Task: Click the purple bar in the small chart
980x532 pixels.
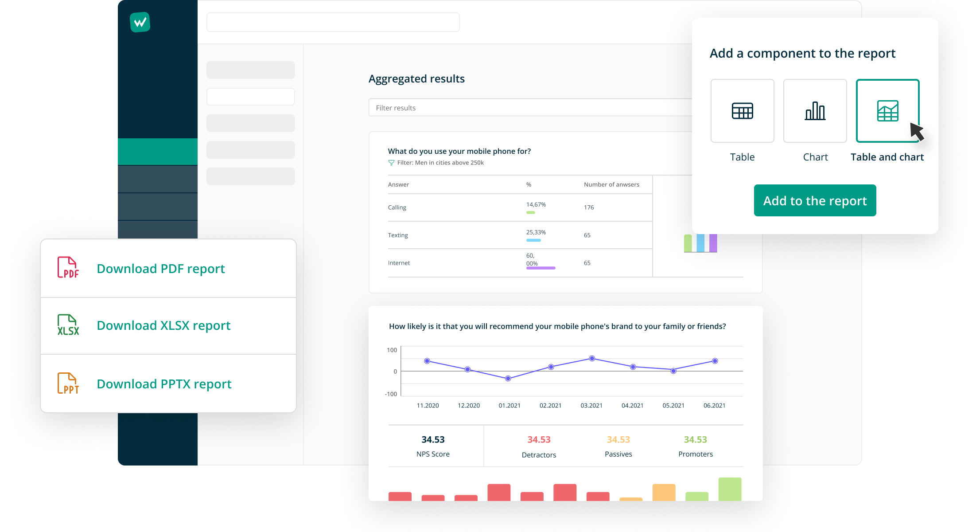Action: tap(713, 243)
